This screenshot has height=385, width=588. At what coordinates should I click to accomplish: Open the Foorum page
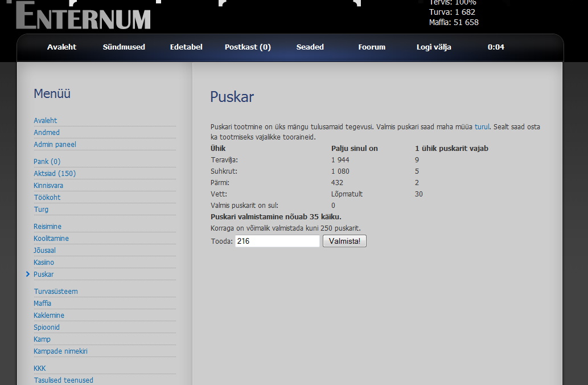pyautogui.click(x=372, y=47)
